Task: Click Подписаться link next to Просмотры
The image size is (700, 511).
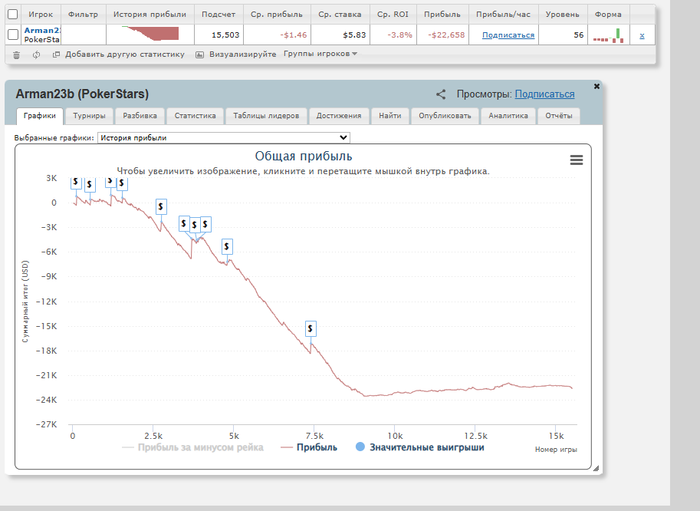Action: coord(545,94)
